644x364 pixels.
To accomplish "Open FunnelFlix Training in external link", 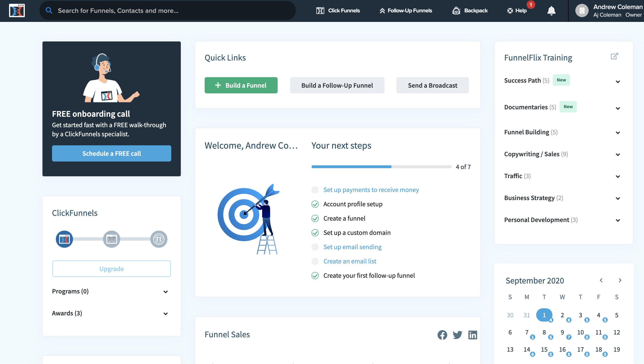I will [x=614, y=56].
